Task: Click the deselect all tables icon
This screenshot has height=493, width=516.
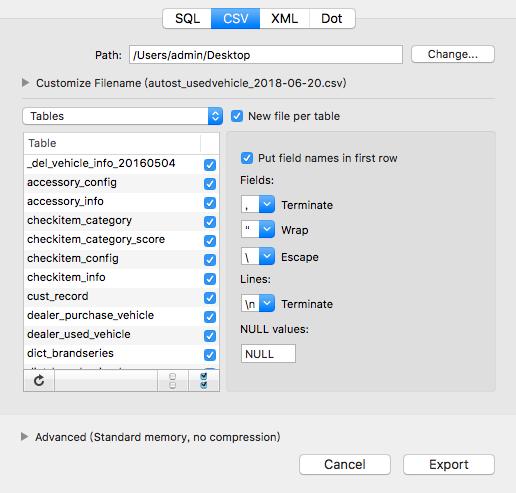Action: (173, 380)
